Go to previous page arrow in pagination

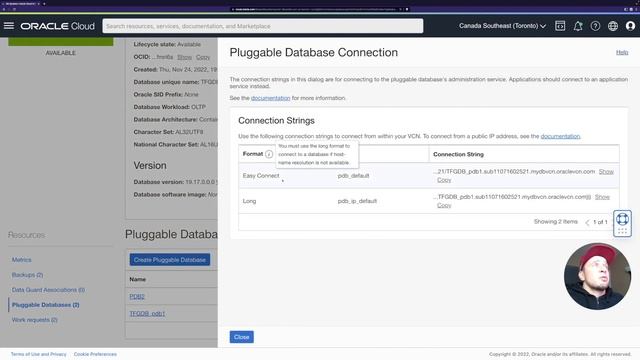587,222
